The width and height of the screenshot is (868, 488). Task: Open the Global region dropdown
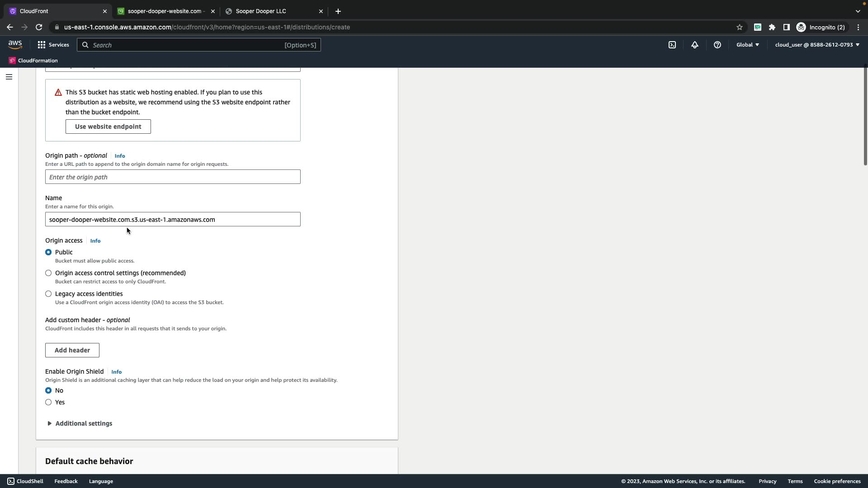pos(748,45)
